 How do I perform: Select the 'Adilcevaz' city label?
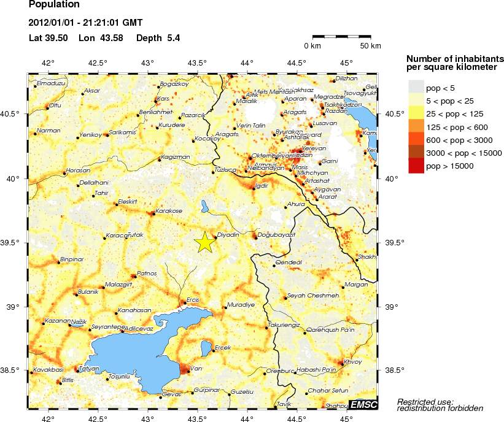click(139, 329)
